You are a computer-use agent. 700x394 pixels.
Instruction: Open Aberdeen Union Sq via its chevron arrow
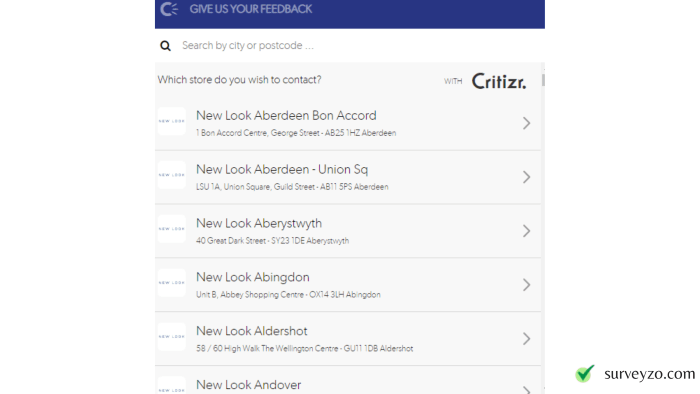point(527,177)
